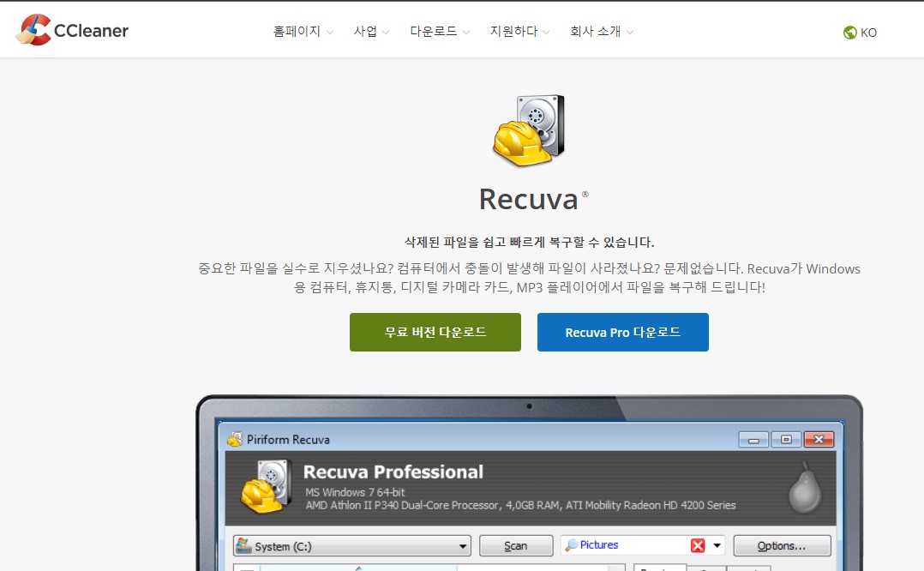
Task: Open the 홈페이지 menu
Action: pos(303,31)
